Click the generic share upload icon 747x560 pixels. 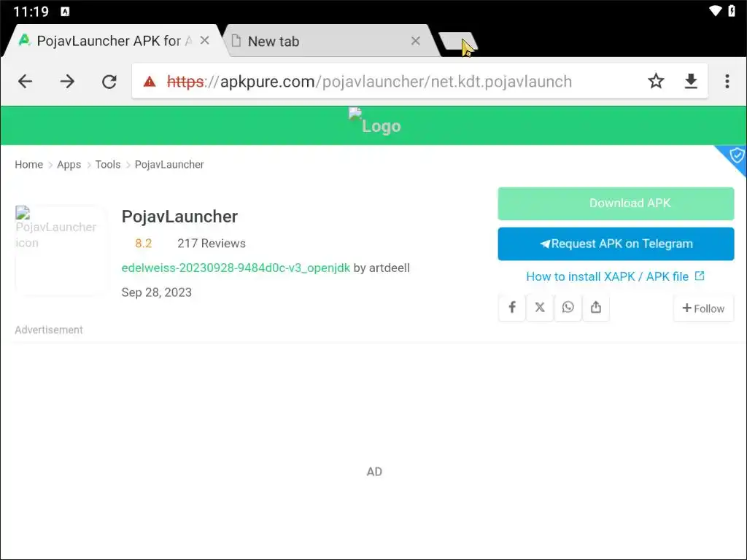tap(596, 308)
